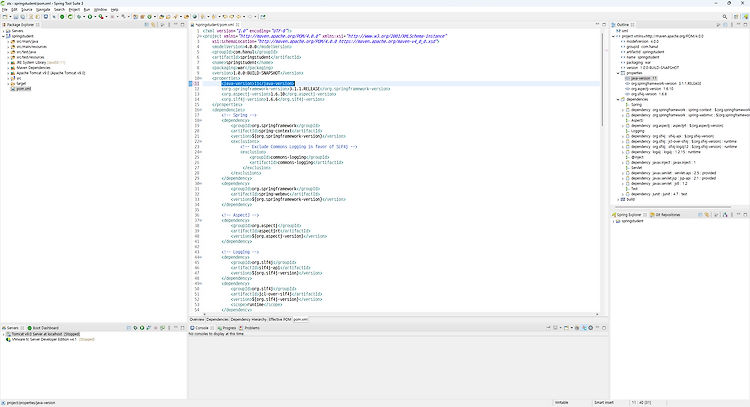This screenshot has width=750, height=407.
Task: Select Apache Tomcat v9.0 library entry
Action: pyautogui.click(x=48, y=73)
